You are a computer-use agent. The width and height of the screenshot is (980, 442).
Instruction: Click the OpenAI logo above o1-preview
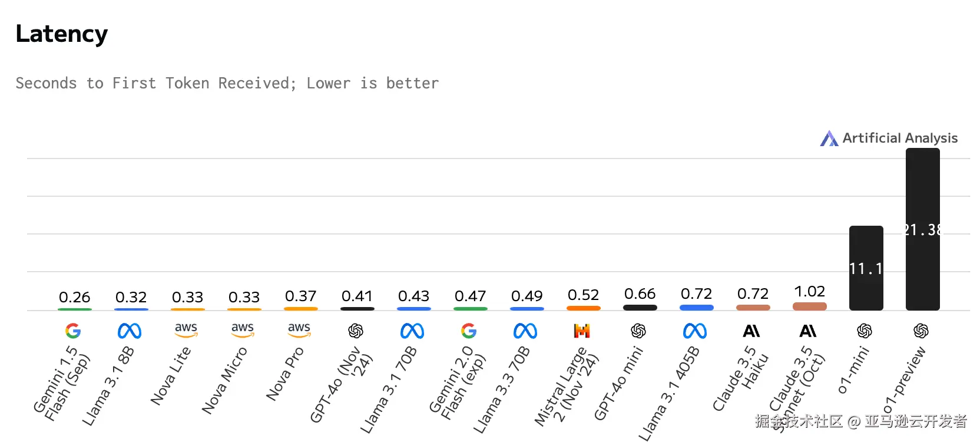tap(921, 331)
